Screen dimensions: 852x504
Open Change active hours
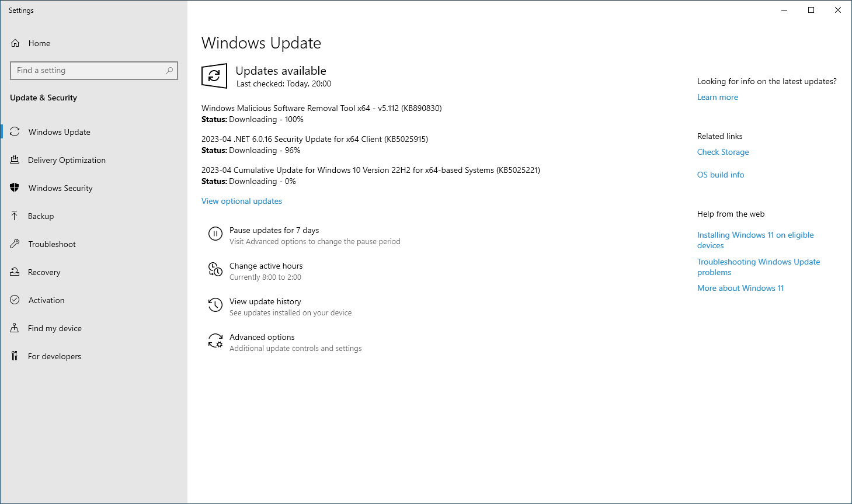[x=266, y=266]
